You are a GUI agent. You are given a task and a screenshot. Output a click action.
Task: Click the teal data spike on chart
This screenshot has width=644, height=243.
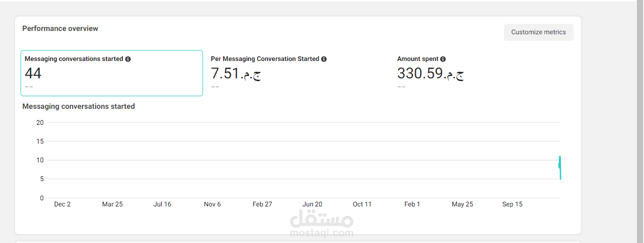[x=560, y=167]
